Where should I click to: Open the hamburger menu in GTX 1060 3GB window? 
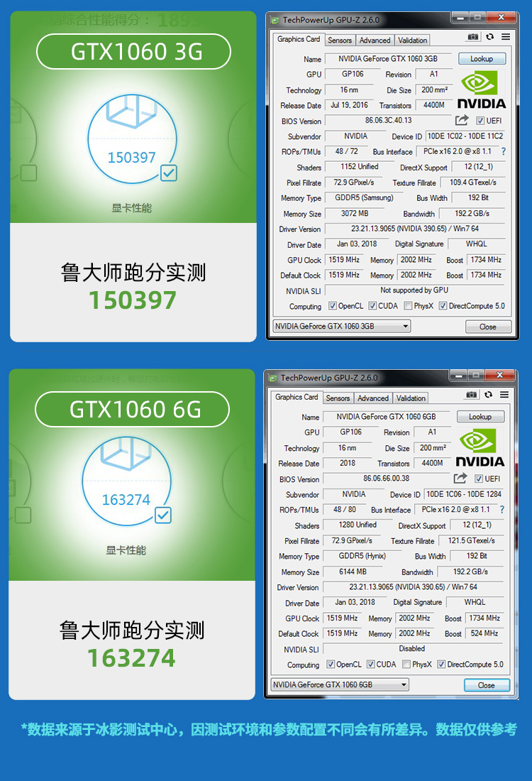[506, 37]
